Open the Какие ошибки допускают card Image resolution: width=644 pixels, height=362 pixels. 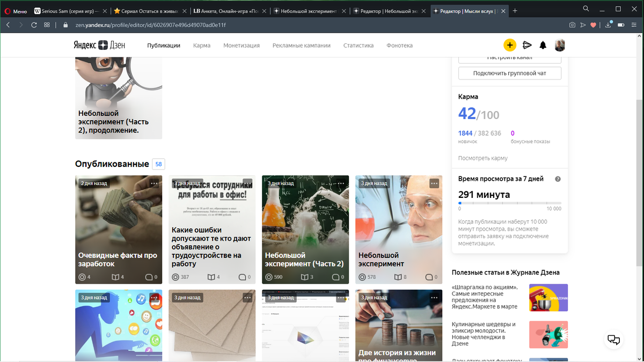[212, 230]
